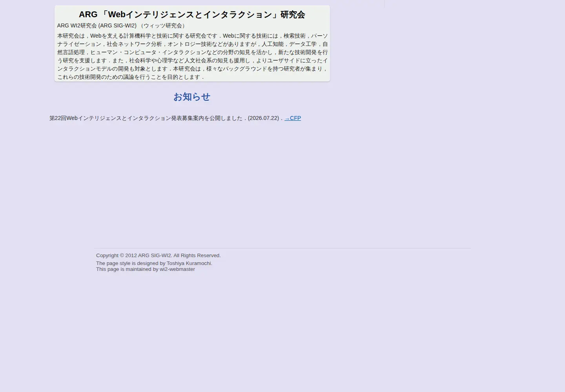Click the Toshiya Kuramochi design credit line
The image size is (565, 392).
[154, 263]
